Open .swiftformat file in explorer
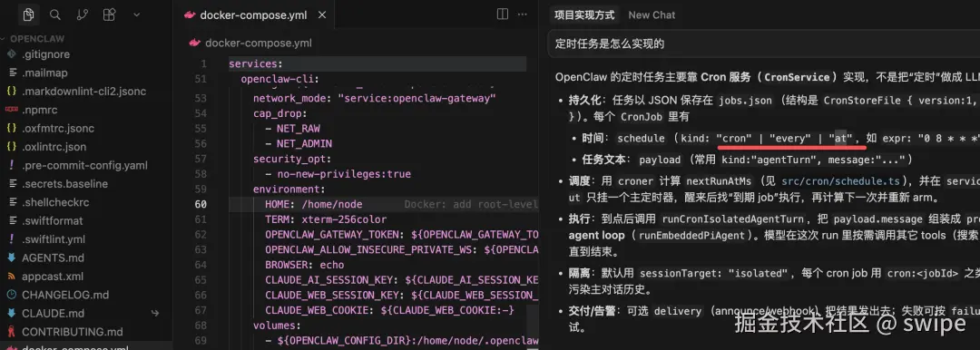The width and height of the screenshot is (980, 350). pos(53,220)
